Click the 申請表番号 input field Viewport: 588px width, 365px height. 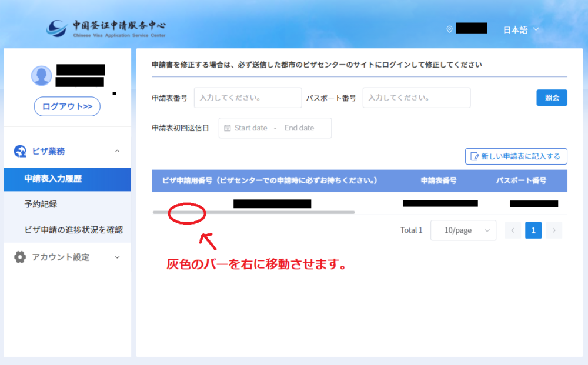248,98
